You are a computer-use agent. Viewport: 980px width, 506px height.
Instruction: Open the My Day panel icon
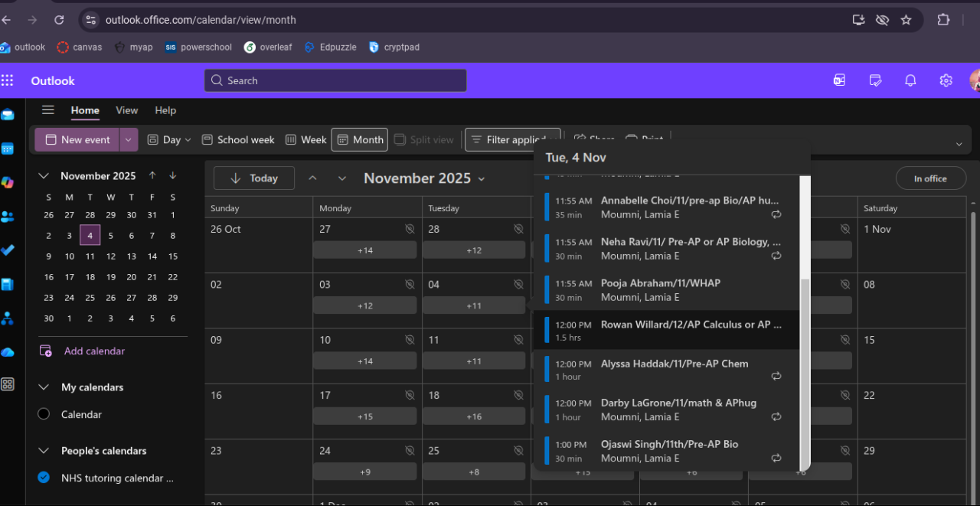click(x=875, y=80)
